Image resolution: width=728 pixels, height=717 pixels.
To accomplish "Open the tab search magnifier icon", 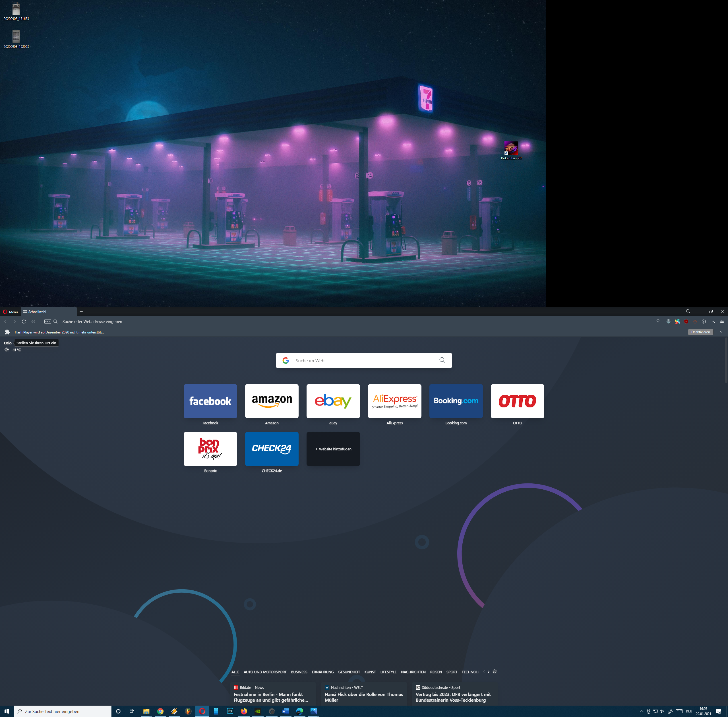I will click(x=688, y=312).
